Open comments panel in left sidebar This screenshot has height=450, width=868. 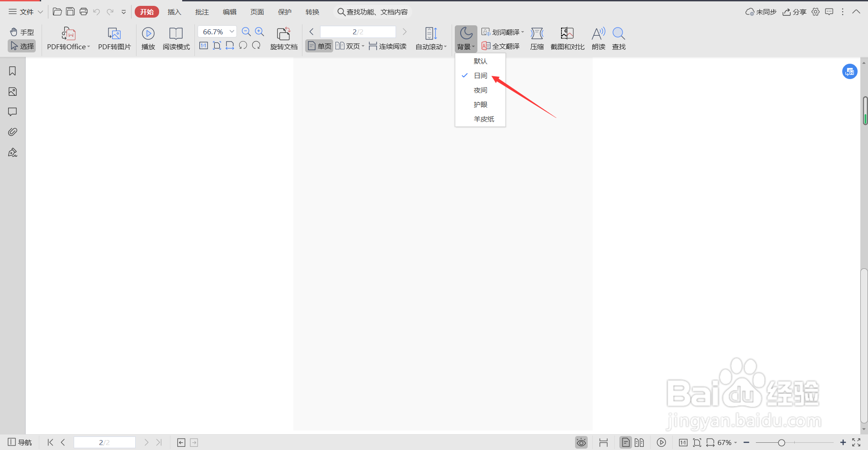[13, 112]
